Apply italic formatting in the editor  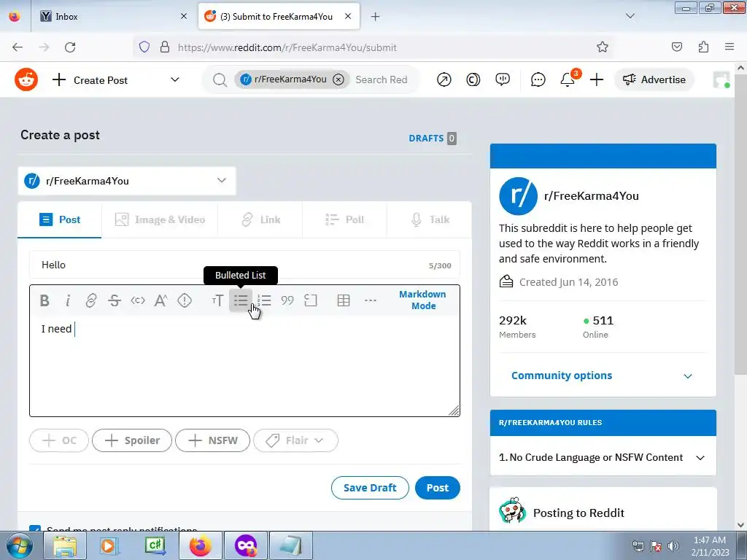tap(68, 300)
